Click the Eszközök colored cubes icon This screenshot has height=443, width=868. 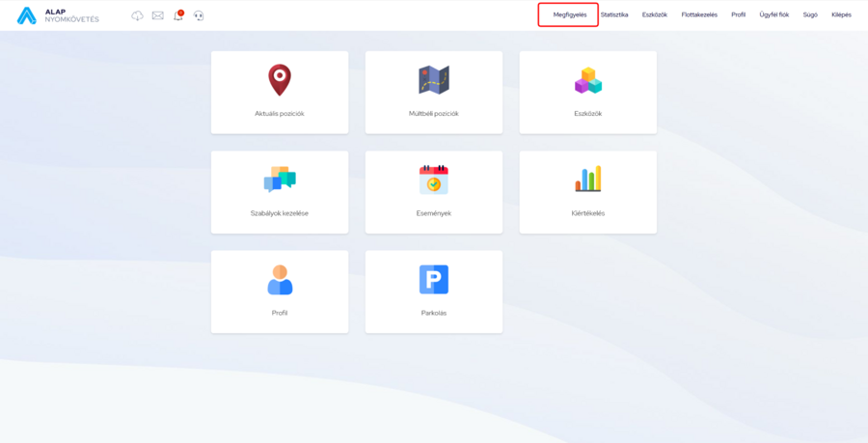[588, 81]
